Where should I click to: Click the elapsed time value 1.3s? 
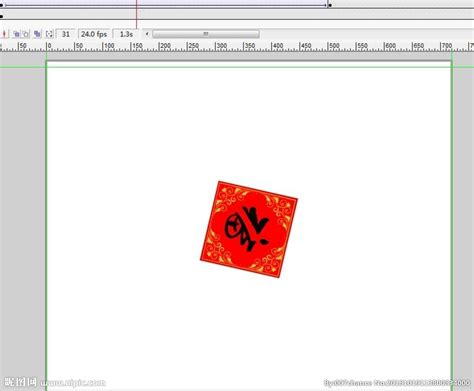click(126, 34)
